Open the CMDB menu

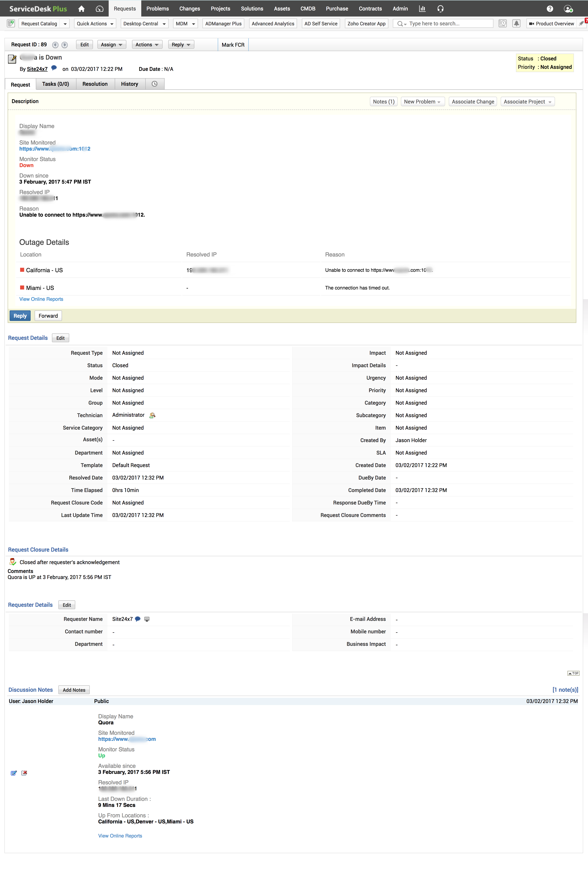point(307,8)
